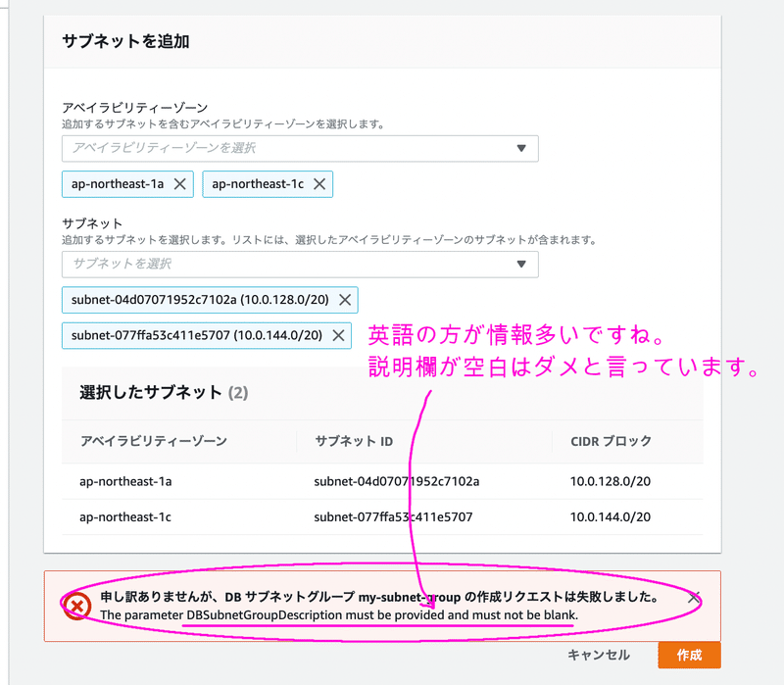784x685 pixels.
Task: Click the サブネット ID column header
Action: point(354,441)
